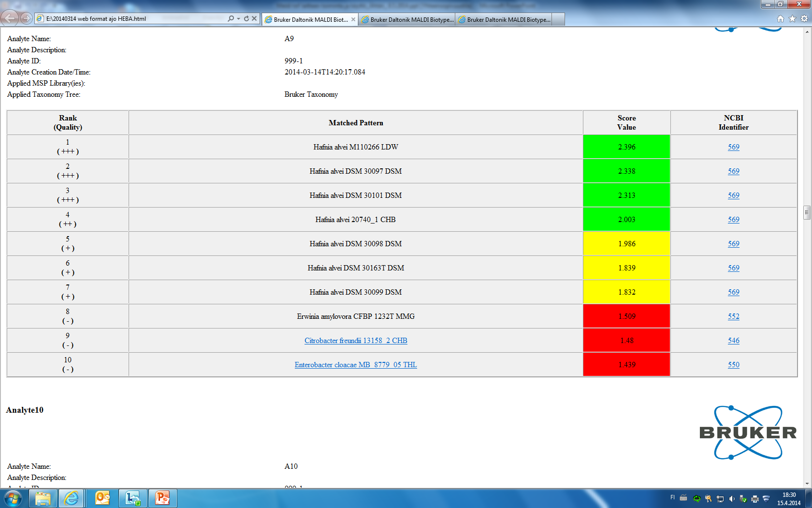Image resolution: width=812 pixels, height=508 pixels.
Task: Open NCBI identifier 569 for Hafnia alvei M110266 LDW
Action: [x=734, y=147]
